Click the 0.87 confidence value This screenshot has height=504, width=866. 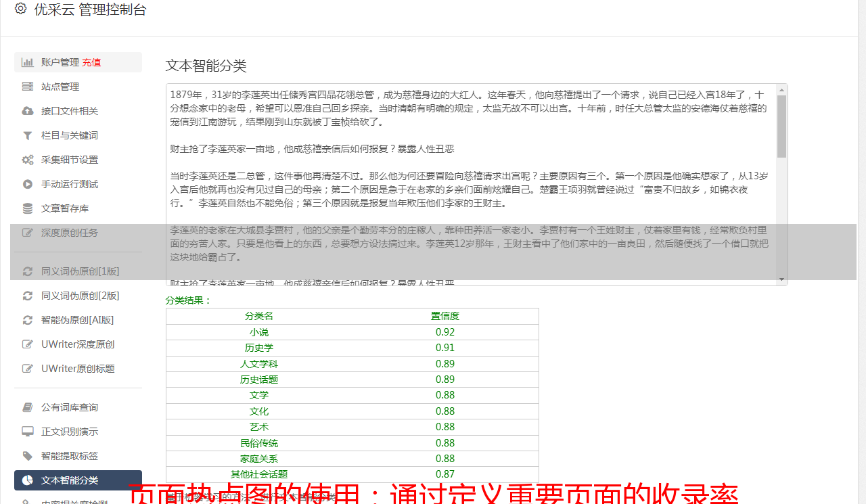click(x=445, y=474)
